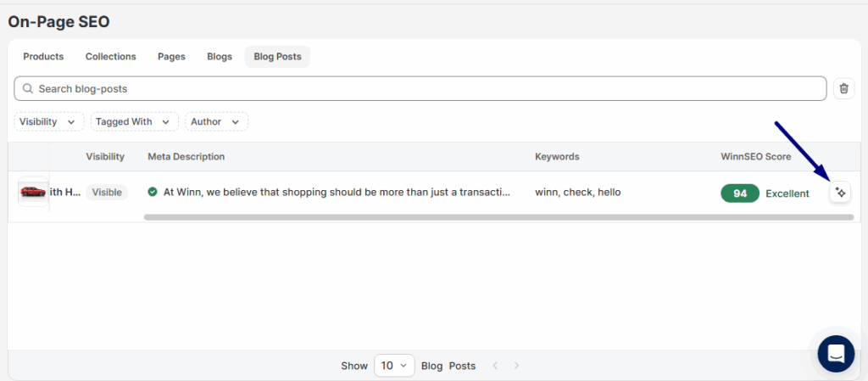868x381 pixels.
Task: Open the chat support bubble
Action: click(837, 353)
